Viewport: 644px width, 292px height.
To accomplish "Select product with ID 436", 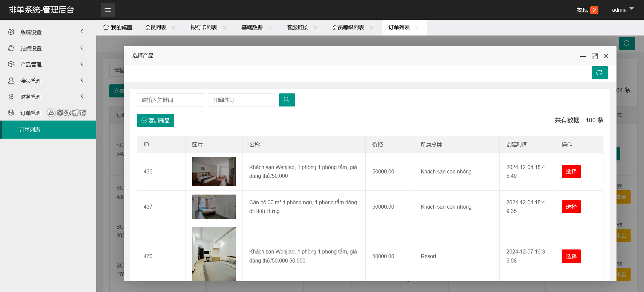I will tap(571, 171).
